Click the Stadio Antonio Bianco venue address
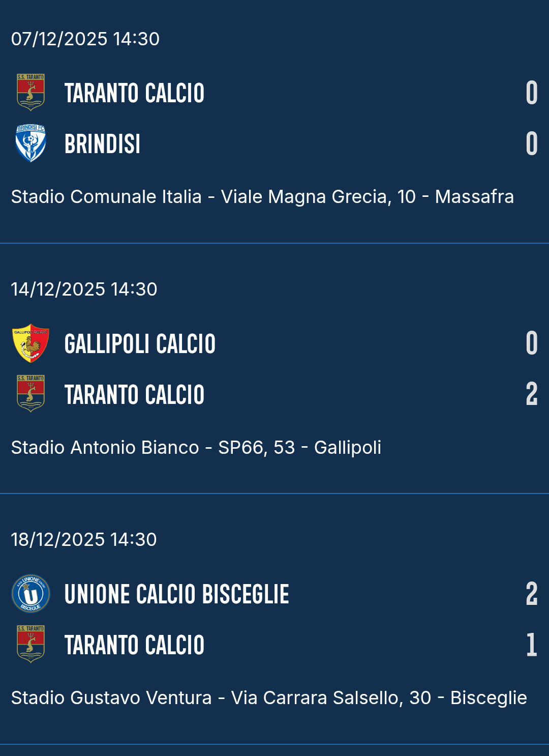 tap(196, 447)
